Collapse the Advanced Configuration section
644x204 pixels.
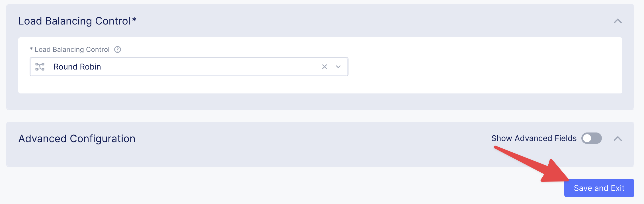point(618,139)
